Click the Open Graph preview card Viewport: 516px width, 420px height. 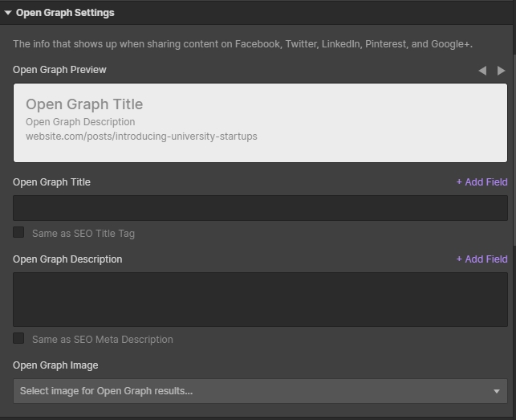click(x=260, y=123)
